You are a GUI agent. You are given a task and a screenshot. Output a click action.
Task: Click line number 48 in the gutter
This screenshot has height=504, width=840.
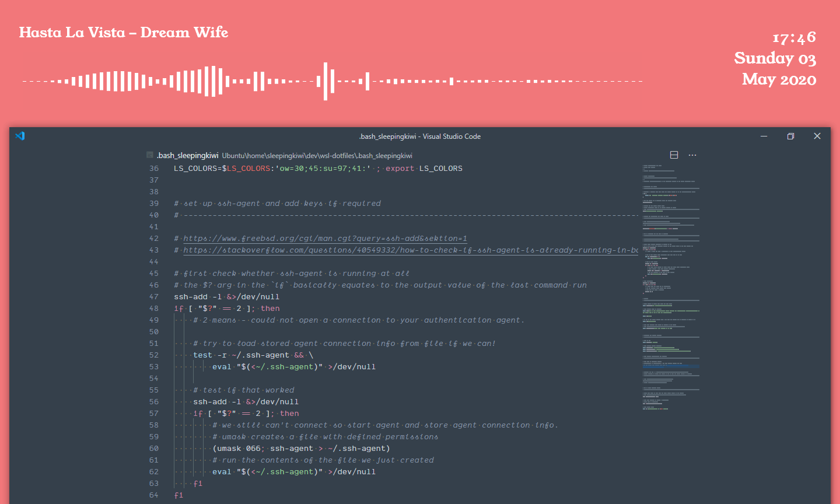coord(154,309)
